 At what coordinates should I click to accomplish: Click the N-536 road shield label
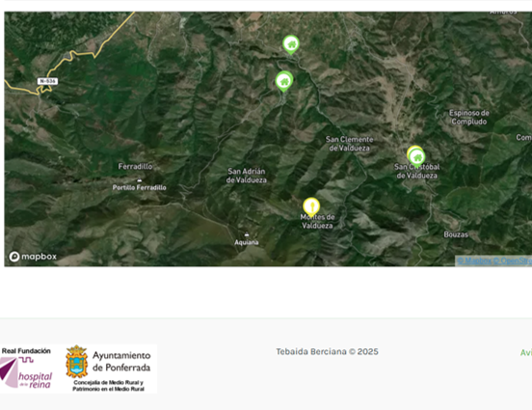click(x=47, y=81)
